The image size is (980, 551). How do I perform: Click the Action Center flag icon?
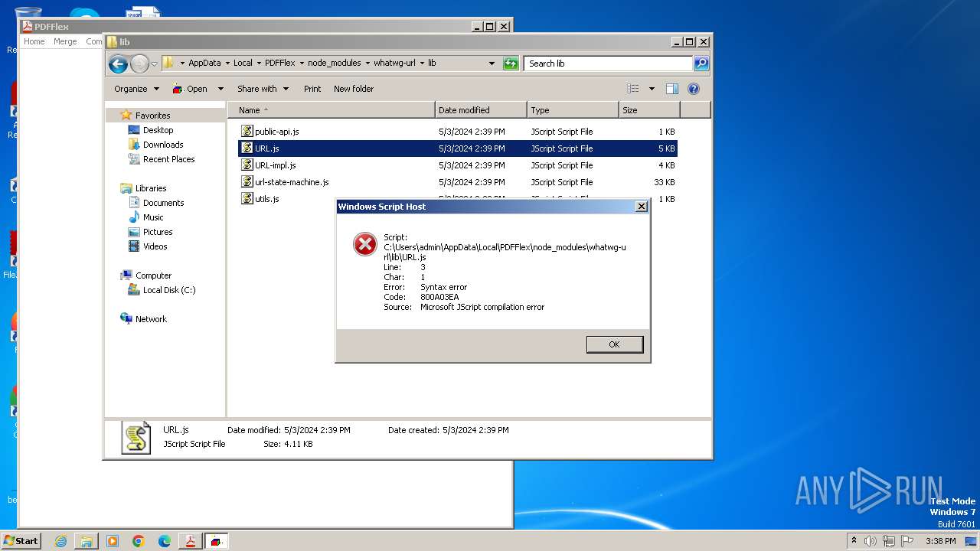907,541
